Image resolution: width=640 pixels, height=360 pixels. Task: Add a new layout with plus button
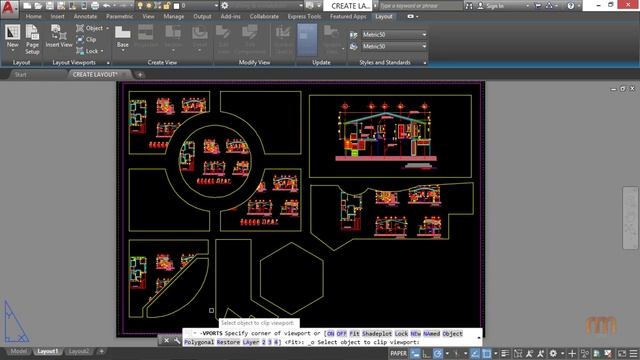point(102,351)
